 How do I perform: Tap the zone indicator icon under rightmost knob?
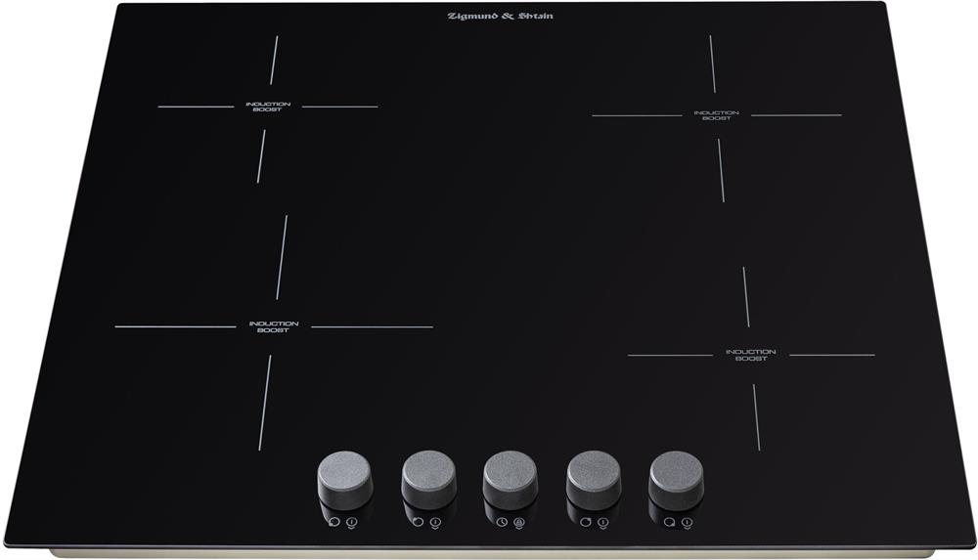click(x=669, y=522)
